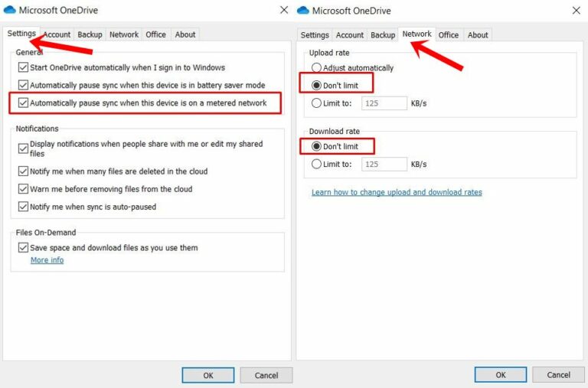The width and height of the screenshot is (588, 388).
Task: Open Settings tab in left window
Action: pos(21,34)
